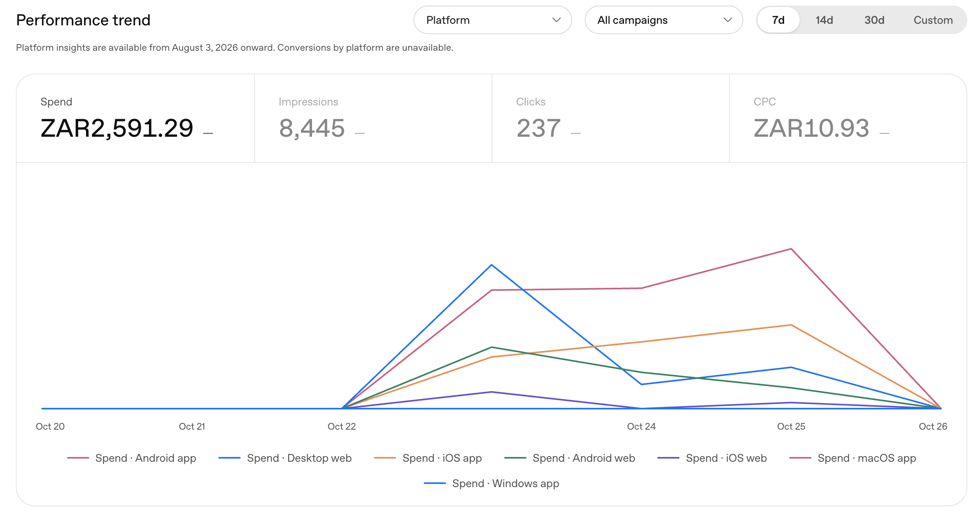Open the All campaigns dropdown
980x520 pixels.
point(664,20)
